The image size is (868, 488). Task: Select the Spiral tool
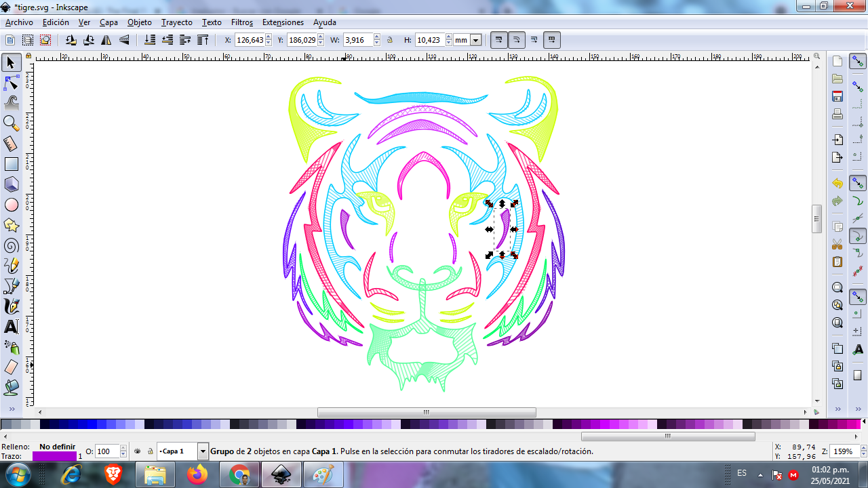pos(11,245)
